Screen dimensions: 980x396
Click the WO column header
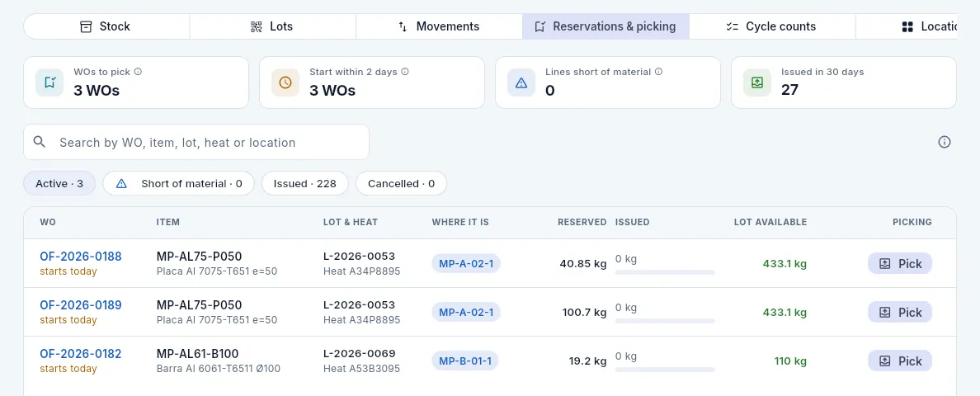[48, 222]
